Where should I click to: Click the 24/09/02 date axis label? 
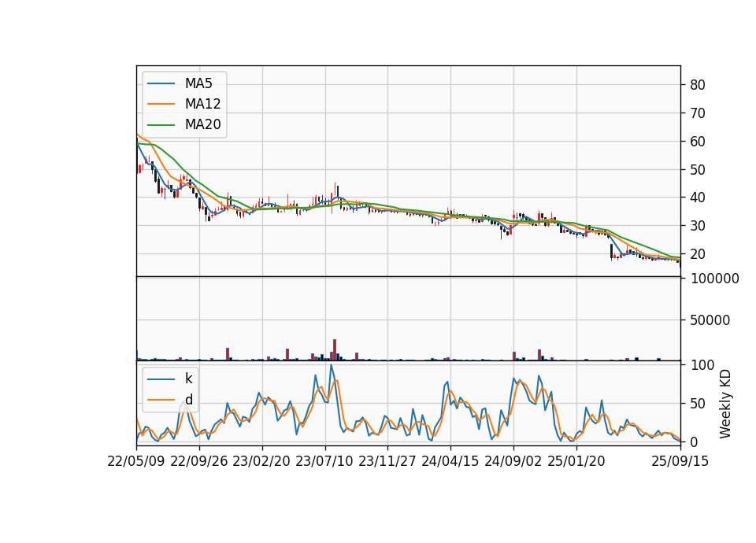pyautogui.click(x=513, y=461)
